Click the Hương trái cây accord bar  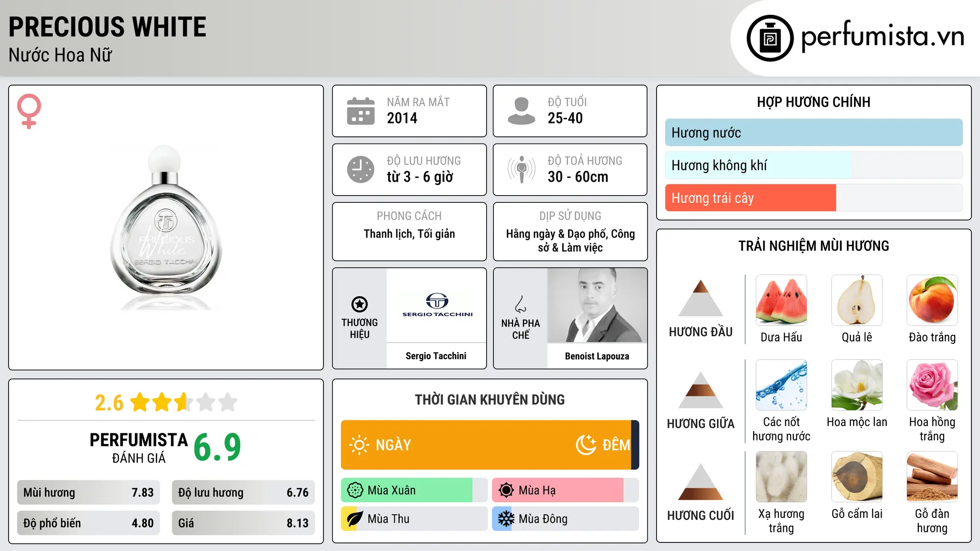coord(814,198)
